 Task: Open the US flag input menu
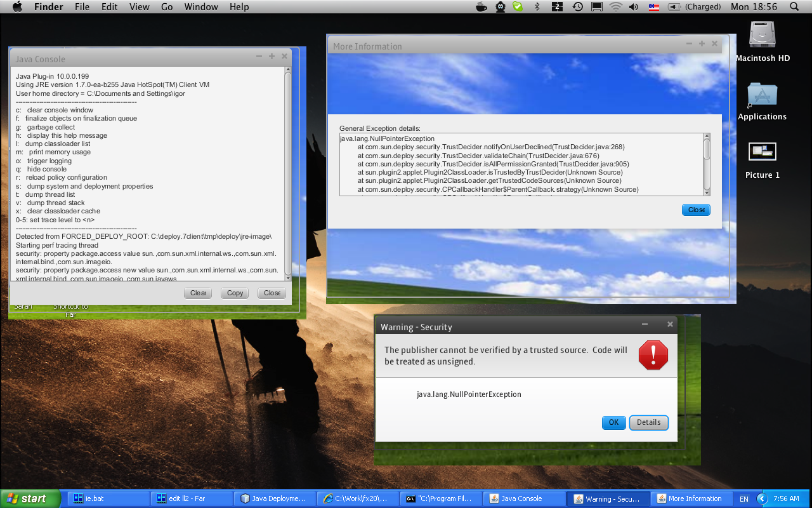coord(653,7)
